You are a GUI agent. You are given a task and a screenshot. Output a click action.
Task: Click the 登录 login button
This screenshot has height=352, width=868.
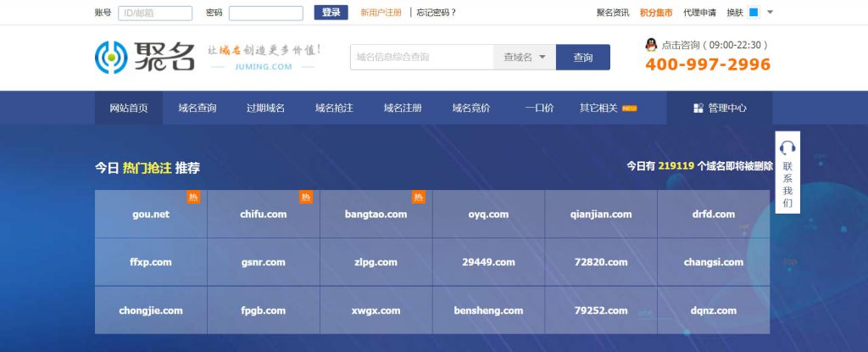pyautogui.click(x=331, y=12)
